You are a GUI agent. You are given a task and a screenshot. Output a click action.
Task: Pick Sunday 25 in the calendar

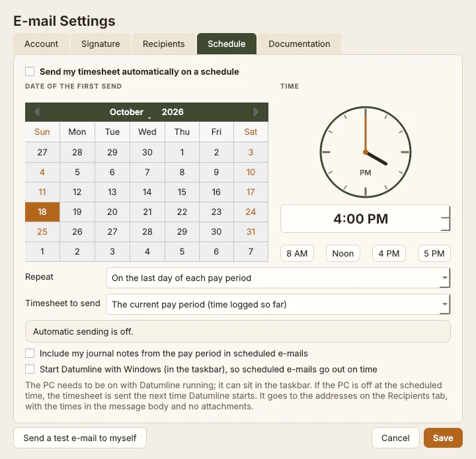42,231
